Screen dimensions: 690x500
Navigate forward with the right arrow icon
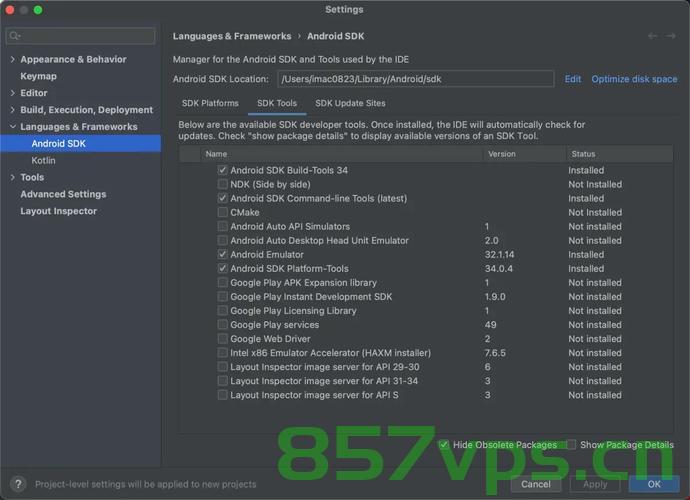[x=671, y=36]
